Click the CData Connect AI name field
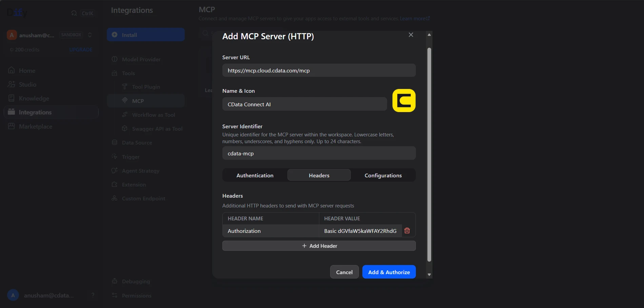The image size is (644, 308). [304, 104]
